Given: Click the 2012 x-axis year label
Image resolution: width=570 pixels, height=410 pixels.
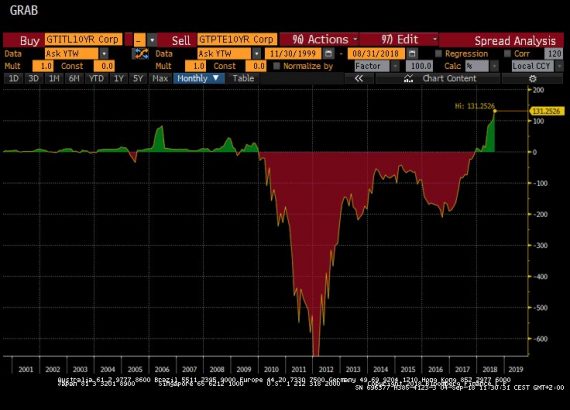Looking at the screenshot, I should coord(326,369).
